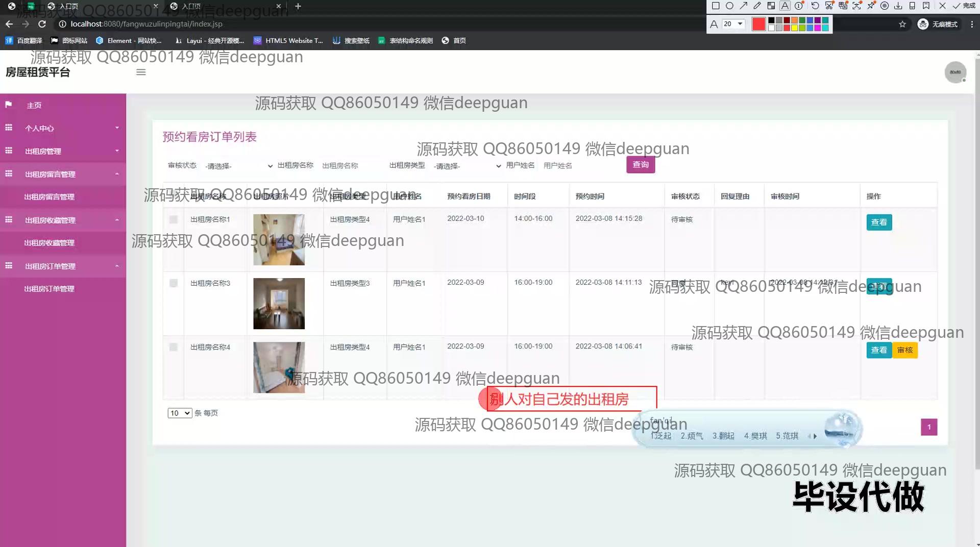The height and width of the screenshot is (547, 980).
Task: Select the rectangle annotation tool
Action: click(716, 6)
